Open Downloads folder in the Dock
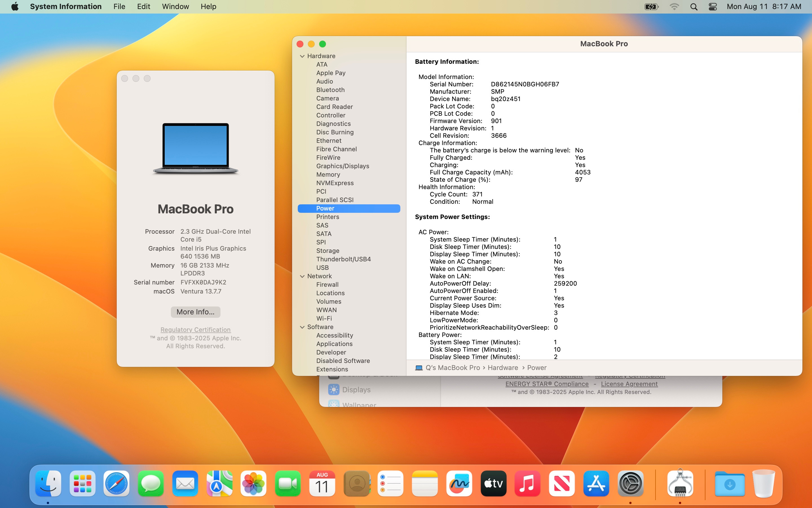Viewport: 812px width, 508px height. pos(730,483)
